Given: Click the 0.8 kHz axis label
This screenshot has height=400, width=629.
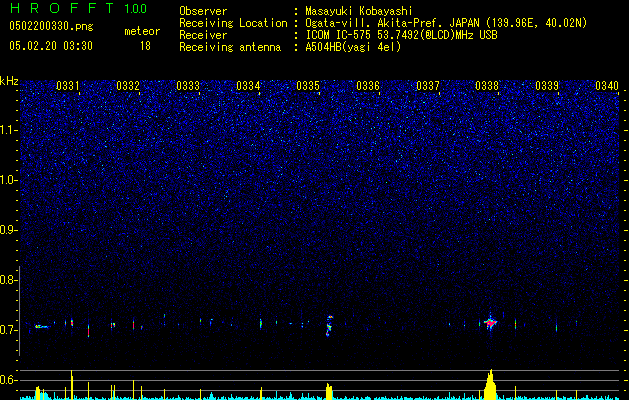Looking at the screenshot, I should pos(8,280).
